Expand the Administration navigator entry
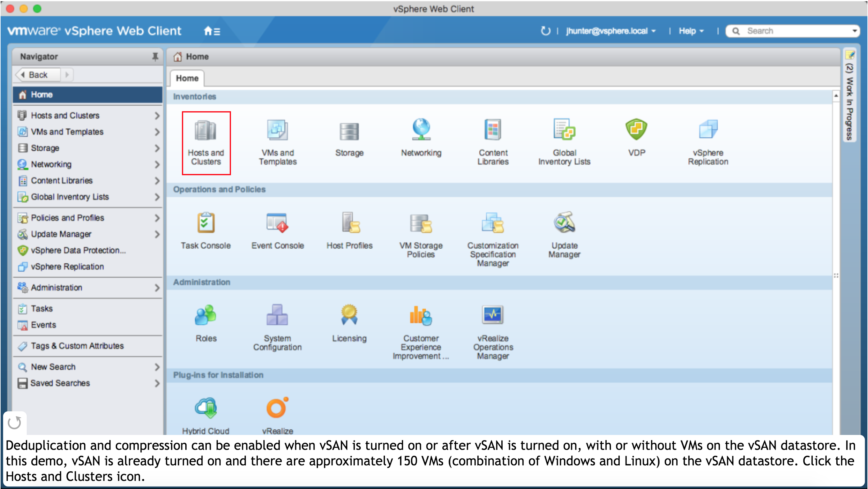 coord(157,288)
